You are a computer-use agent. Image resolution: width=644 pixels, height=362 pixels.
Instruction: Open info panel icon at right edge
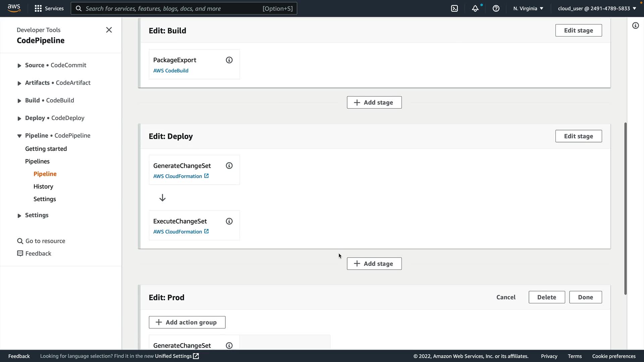click(635, 25)
